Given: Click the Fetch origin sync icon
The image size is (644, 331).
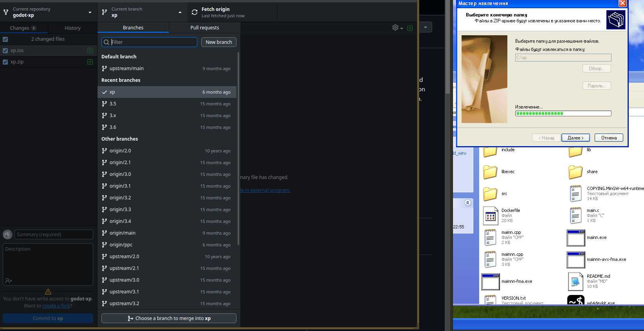Looking at the screenshot, I should tap(195, 12).
